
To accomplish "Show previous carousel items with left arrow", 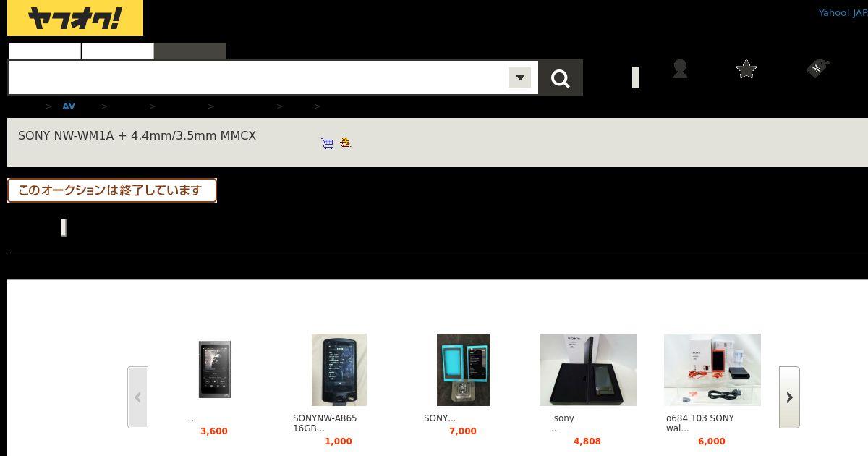I will point(137,397).
